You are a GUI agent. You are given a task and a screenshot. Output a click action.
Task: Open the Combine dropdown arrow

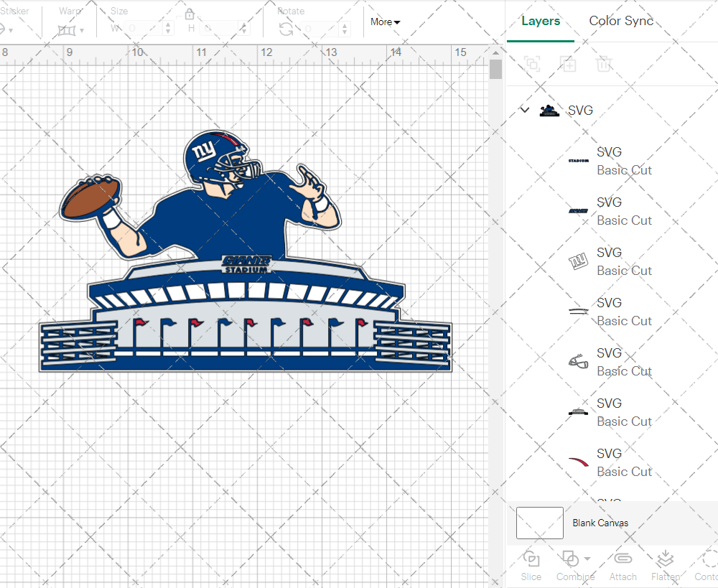click(587, 559)
